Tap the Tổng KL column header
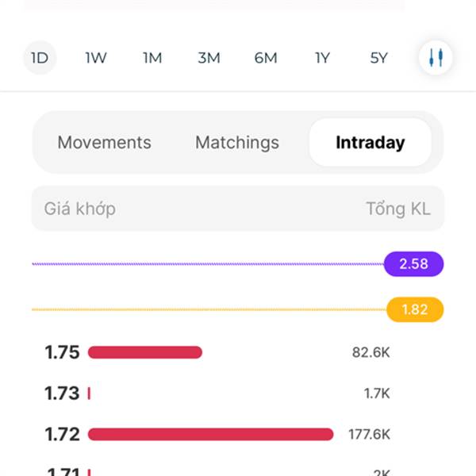The width and height of the screenshot is (476, 476). coord(398,209)
